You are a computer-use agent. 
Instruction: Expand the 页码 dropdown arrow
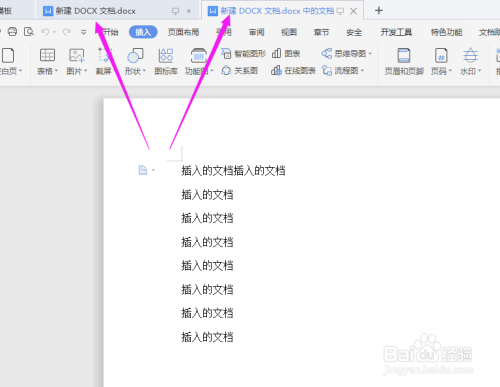[x=450, y=71]
